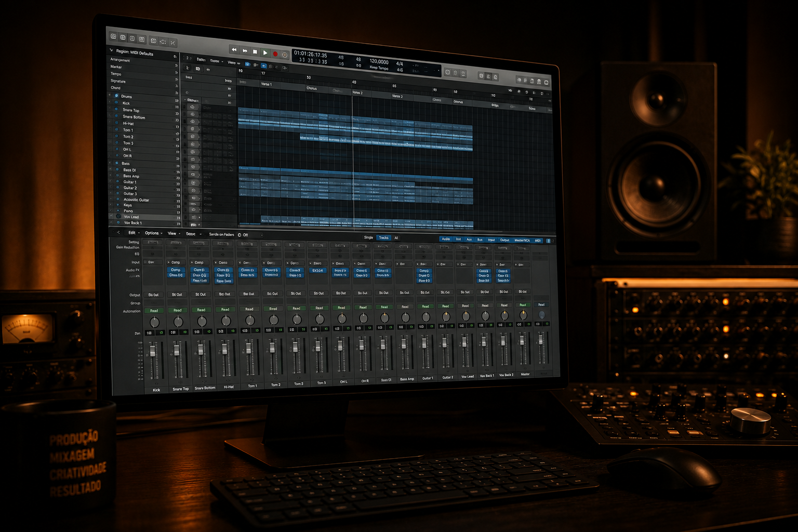Toggle the Audio channel filter in mixer
This screenshot has width=798, height=532.
click(x=446, y=239)
